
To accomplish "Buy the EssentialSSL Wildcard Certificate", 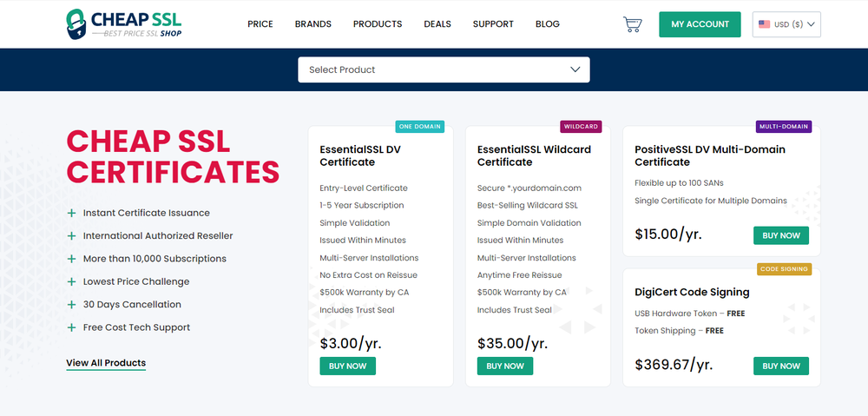I will click(505, 366).
